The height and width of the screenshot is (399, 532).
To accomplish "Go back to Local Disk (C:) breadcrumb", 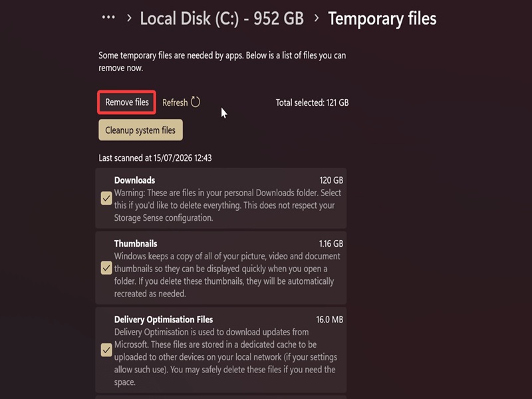I will point(222,19).
